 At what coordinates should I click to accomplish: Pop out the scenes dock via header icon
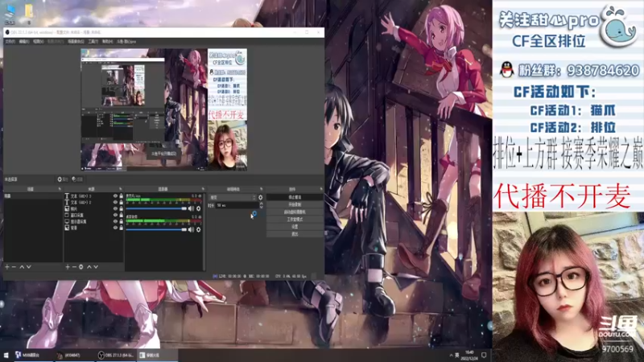pos(60,189)
